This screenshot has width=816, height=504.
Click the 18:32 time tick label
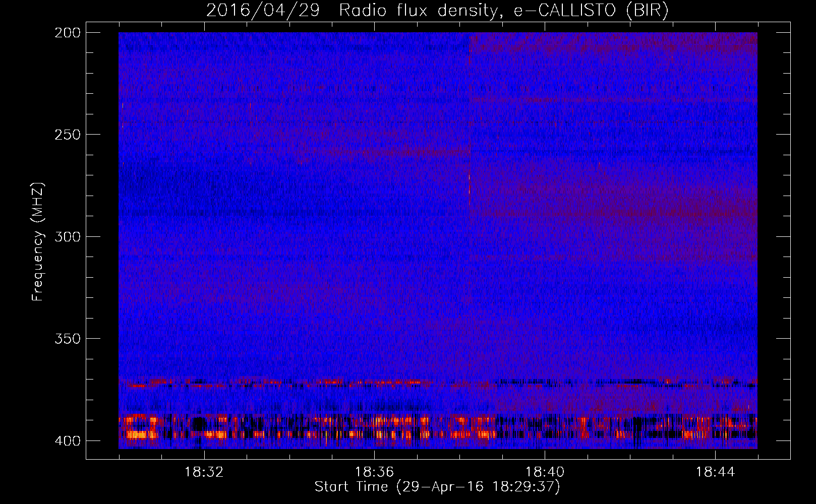coord(204,472)
